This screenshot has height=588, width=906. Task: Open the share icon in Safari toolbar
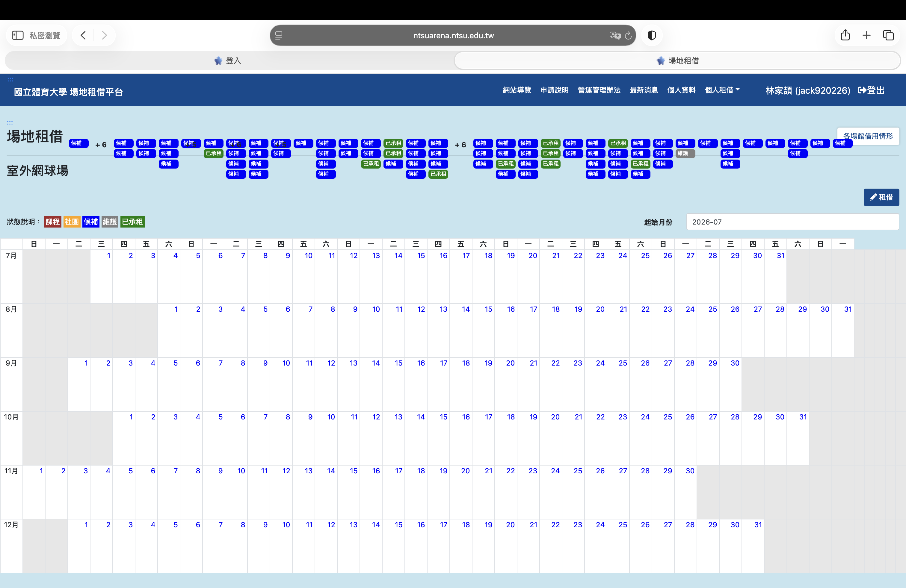click(845, 35)
